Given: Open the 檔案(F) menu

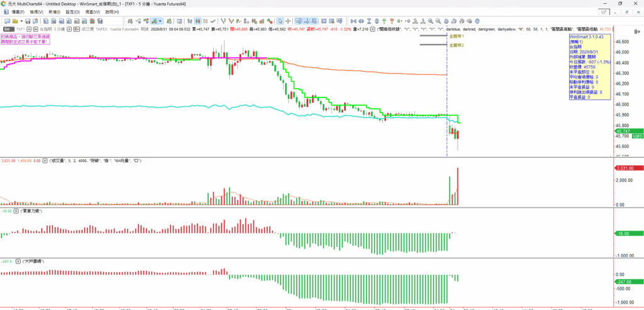Looking at the screenshot, I should [x=18, y=12].
